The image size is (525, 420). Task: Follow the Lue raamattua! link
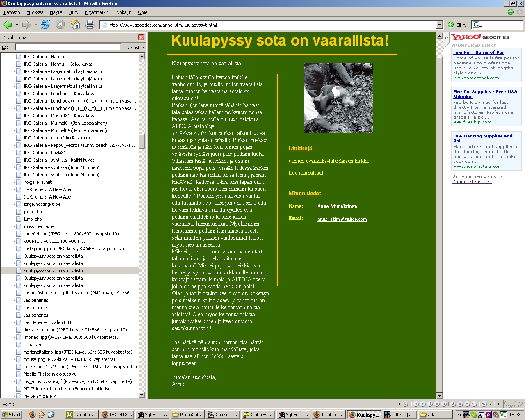[x=306, y=173]
